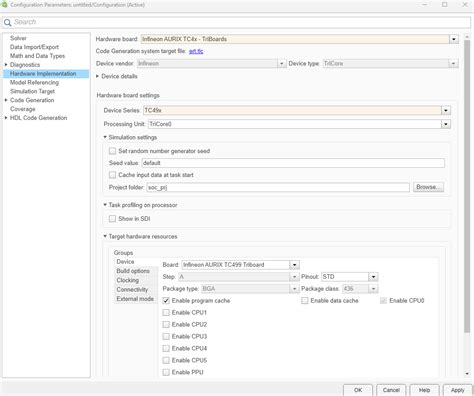474x396 pixels.
Task: Check Enable CPU1
Action: (x=166, y=313)
